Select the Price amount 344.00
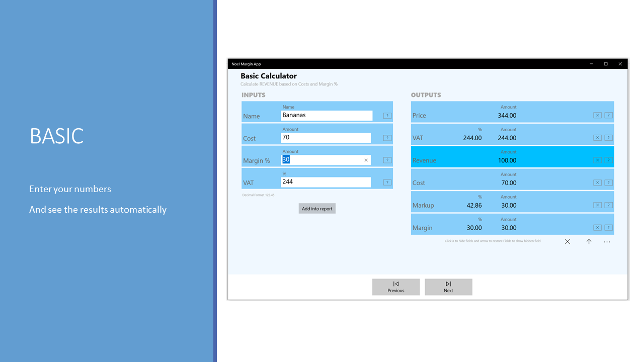 pos(507,116)
